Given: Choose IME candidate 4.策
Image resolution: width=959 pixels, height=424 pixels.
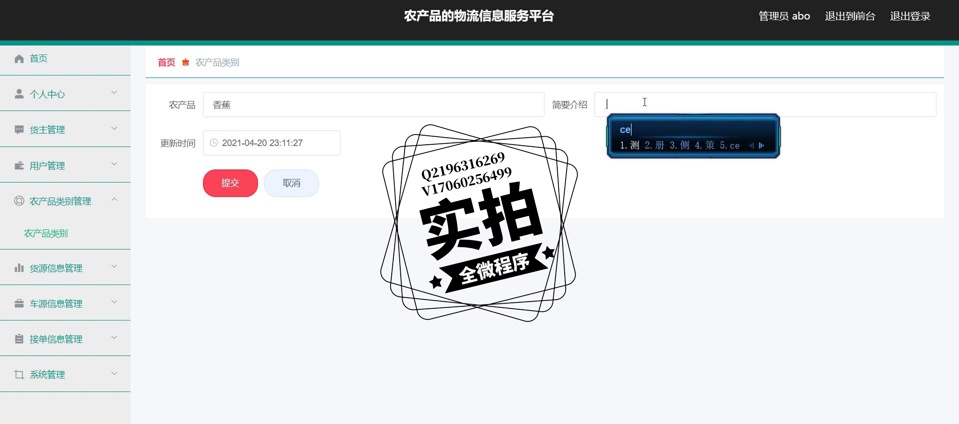Looking at the screenshot, I should (705, 146).
